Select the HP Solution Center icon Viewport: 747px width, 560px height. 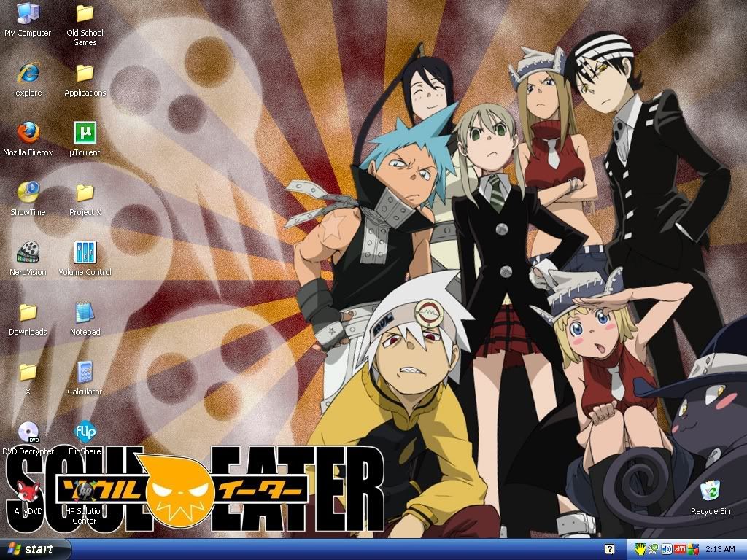[x=85, y=491]
